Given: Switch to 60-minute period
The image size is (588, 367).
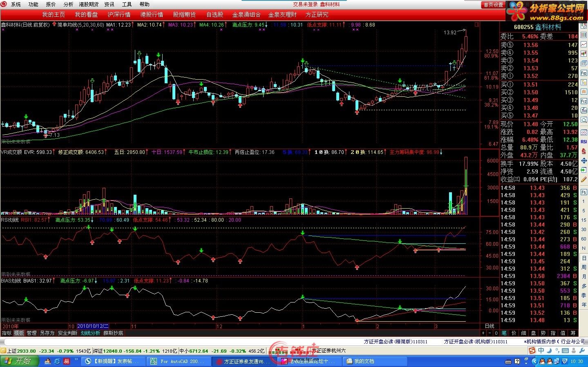Looking at the screenshot, I should (584, 239).
